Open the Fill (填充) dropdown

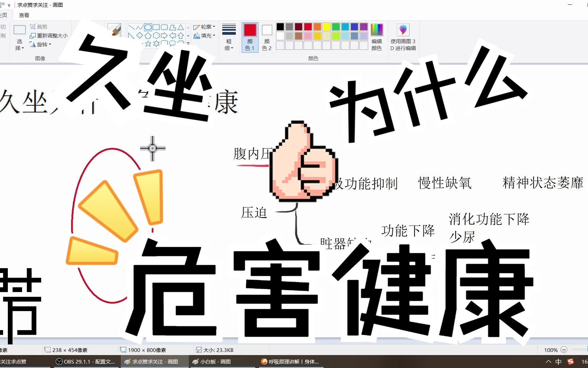tap(205, 35)
